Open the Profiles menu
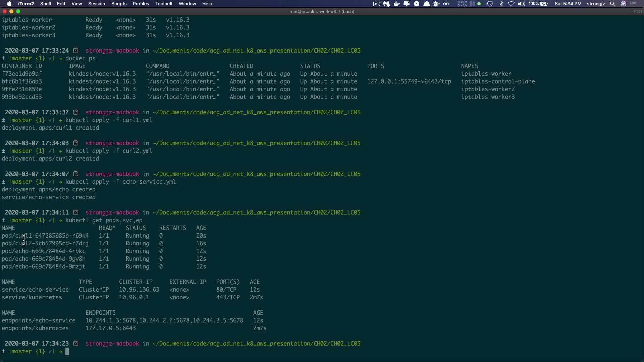Image resolution: width=644 pixels, height=362 pixels. [x=141, y=4]
